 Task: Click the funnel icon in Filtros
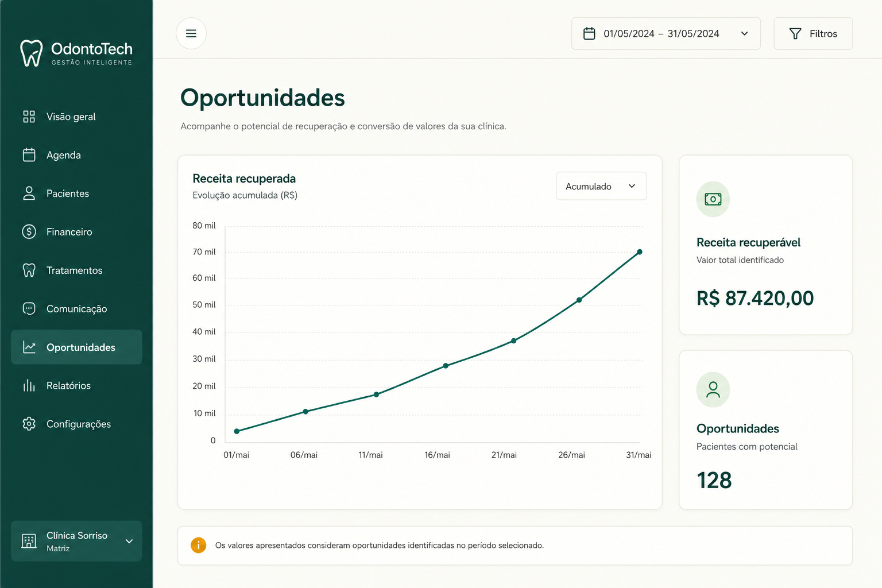pos(795,34)
